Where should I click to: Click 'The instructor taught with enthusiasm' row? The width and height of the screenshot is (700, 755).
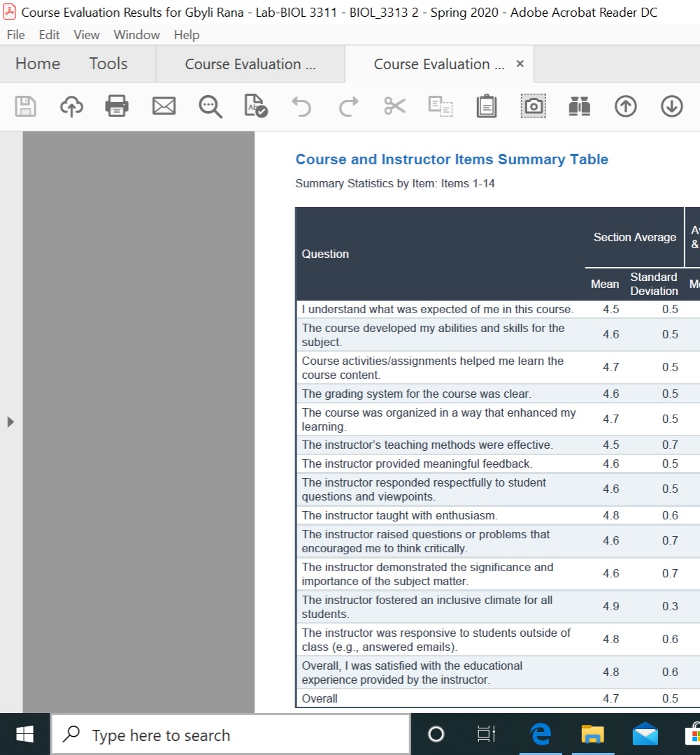coord(399,516)
